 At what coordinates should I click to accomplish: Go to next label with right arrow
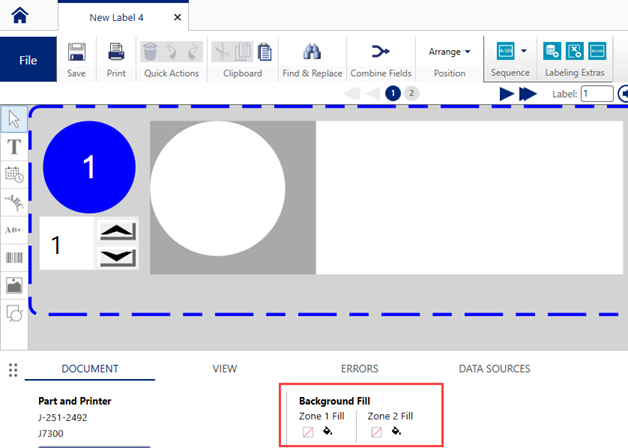click(507, 94)
